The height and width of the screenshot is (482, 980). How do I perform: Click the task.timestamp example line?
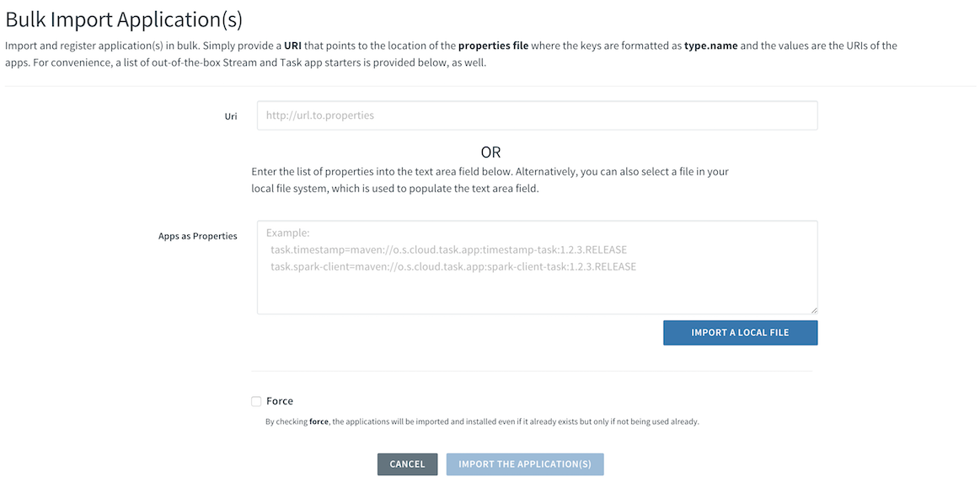(x=449, y=250)
